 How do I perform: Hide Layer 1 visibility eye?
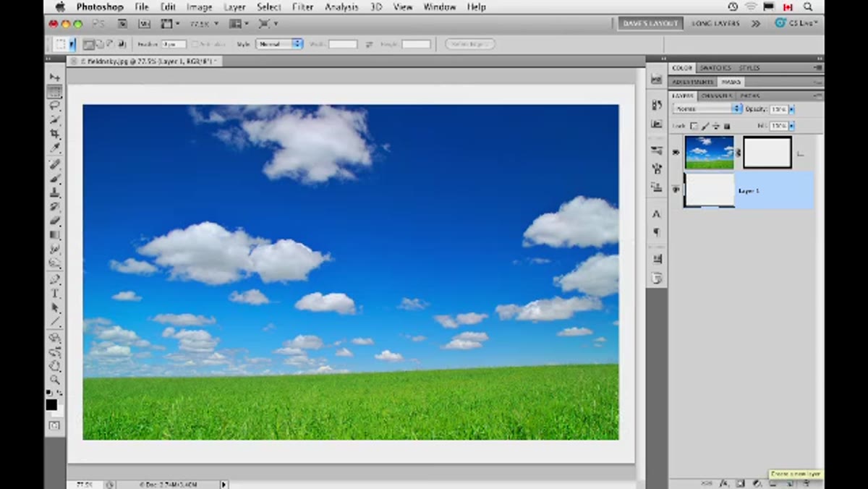point(676,190)
